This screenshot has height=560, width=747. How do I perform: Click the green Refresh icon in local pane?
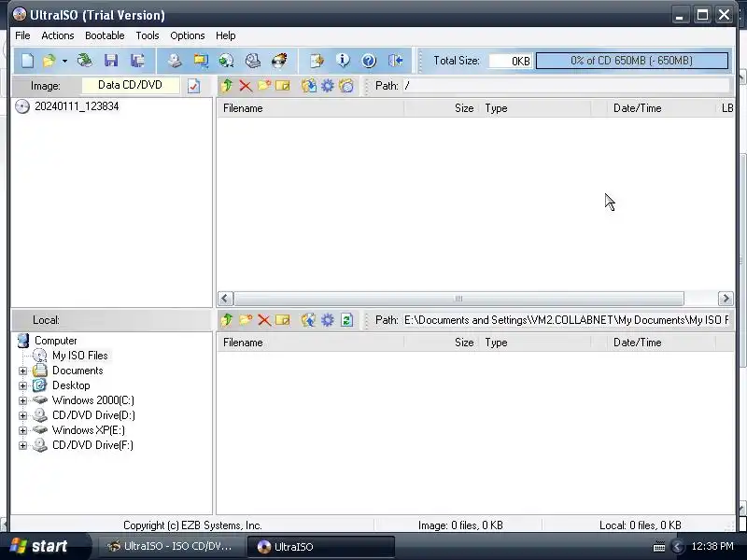(346, 320)
